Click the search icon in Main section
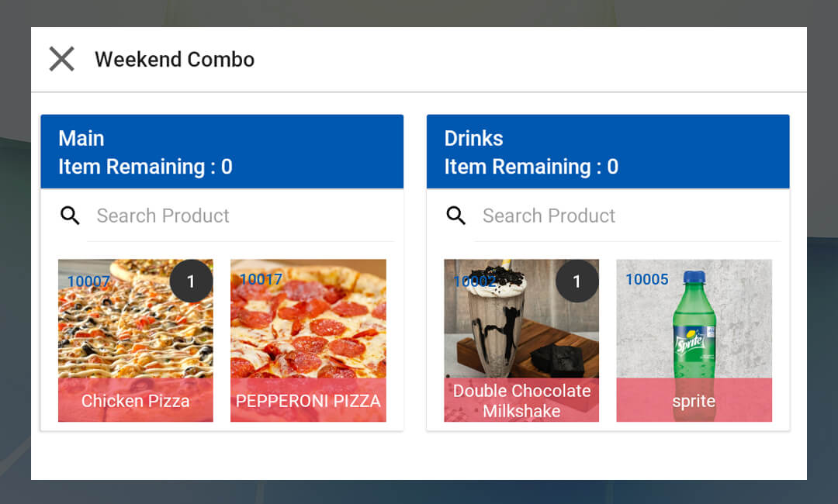Viewport: 838px width, 504px height. [70, 216]
